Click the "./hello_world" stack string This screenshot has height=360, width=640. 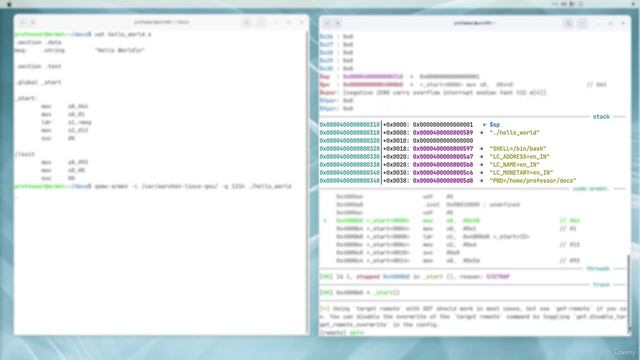[x=514, y=133]
